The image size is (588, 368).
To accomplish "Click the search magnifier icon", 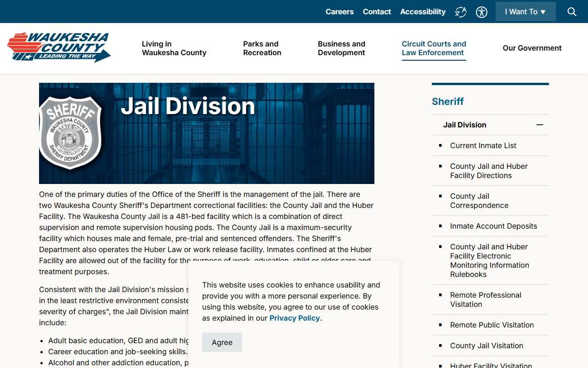I will [x=572, y=11].
